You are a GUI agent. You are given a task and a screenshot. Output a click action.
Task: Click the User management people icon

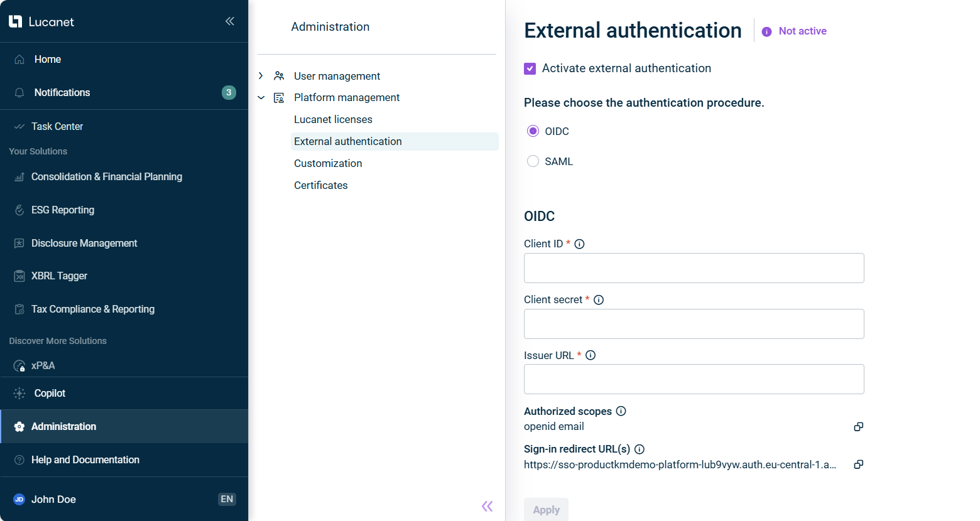click(x=279, y=76)
